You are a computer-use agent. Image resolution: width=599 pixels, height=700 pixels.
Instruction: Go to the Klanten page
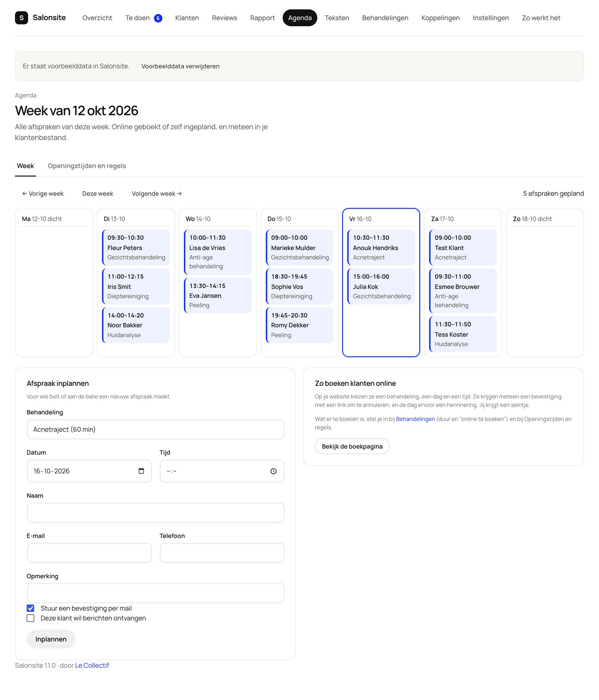[187, 18]
